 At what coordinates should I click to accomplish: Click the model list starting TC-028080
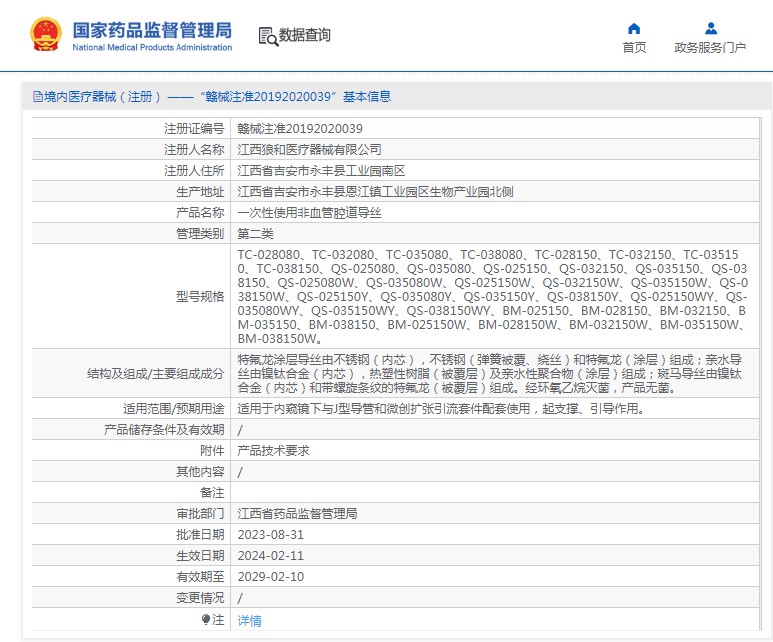[x=492, y=296]
